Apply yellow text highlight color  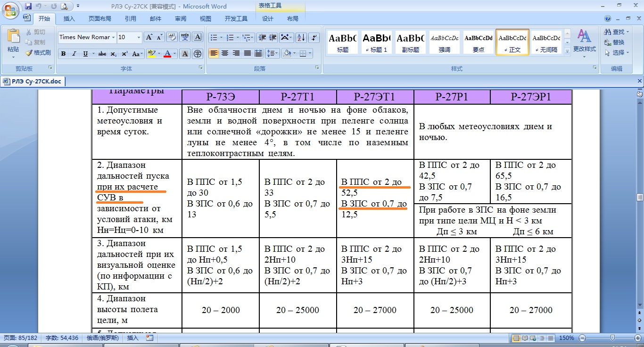coord(151,54)
